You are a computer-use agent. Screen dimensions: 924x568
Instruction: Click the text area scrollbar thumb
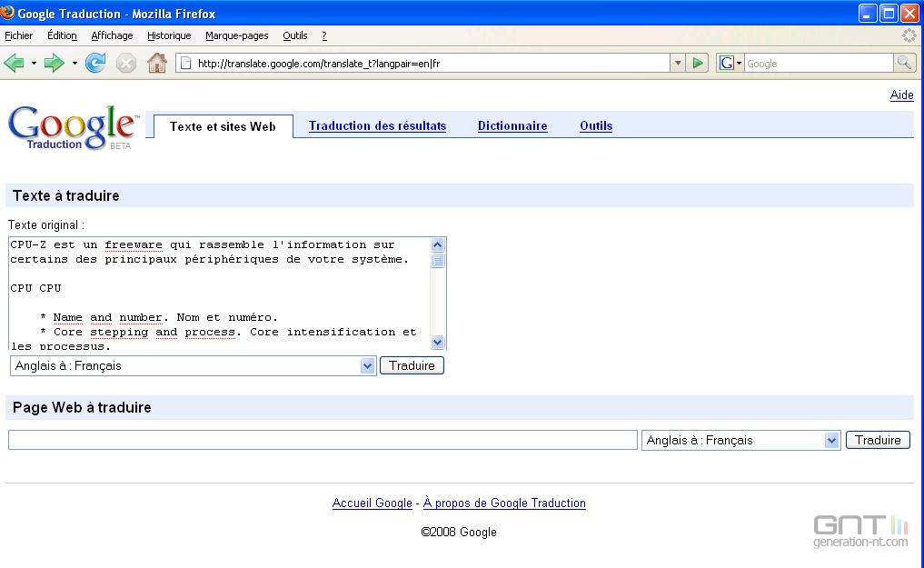[437, 260]
